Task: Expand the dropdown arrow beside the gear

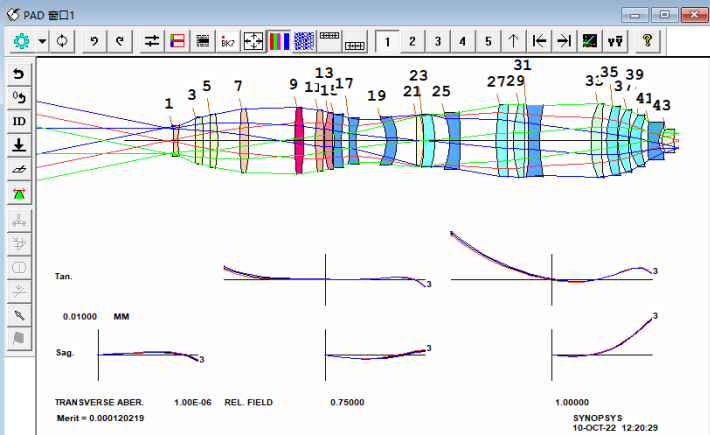Action: (42, 42)
